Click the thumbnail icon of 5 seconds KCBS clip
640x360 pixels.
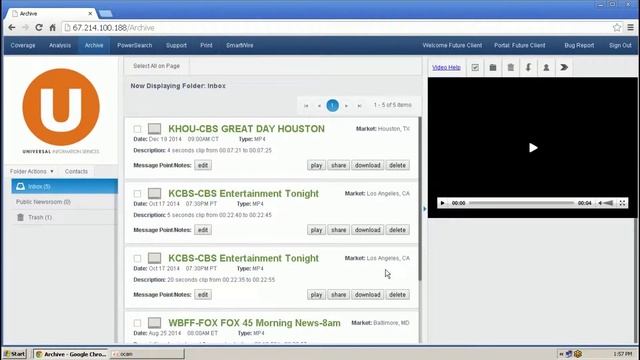pyautogui.click(x=154, y=193)
